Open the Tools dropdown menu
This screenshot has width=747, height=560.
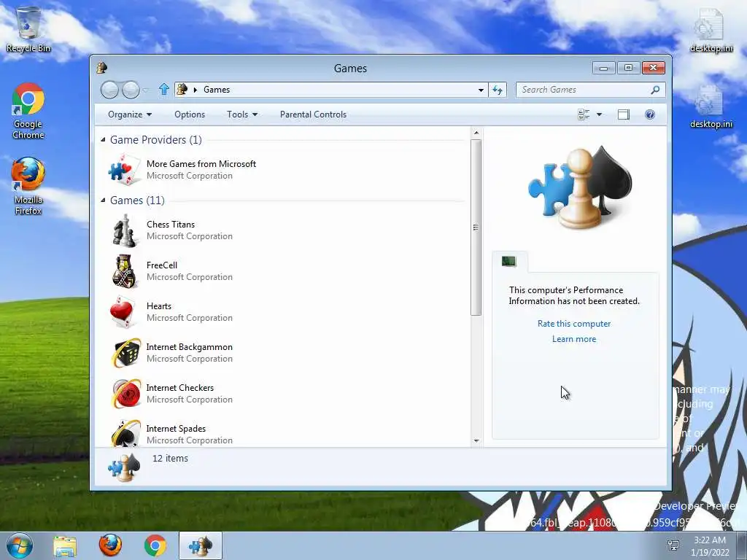click(242, 114)
